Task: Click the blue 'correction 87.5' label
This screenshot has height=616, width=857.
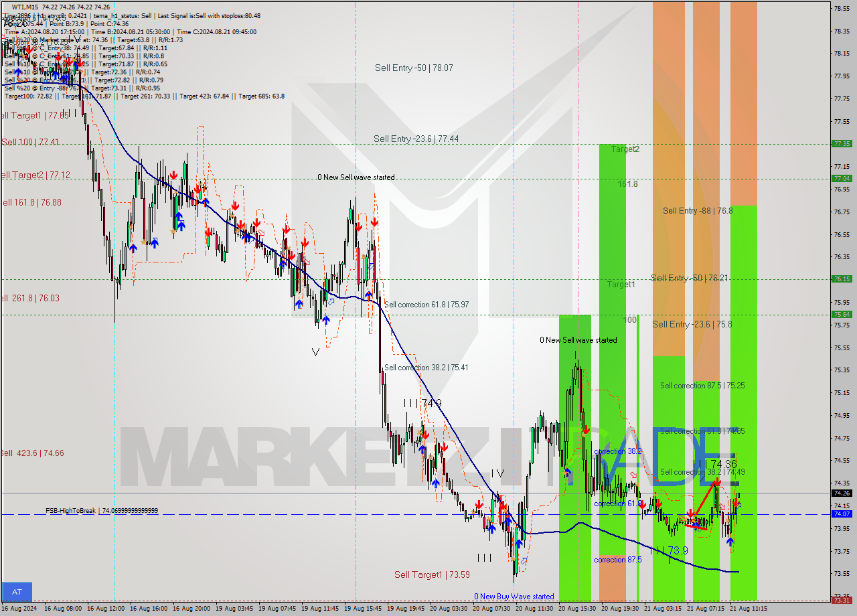Action: tap(617, 560)
